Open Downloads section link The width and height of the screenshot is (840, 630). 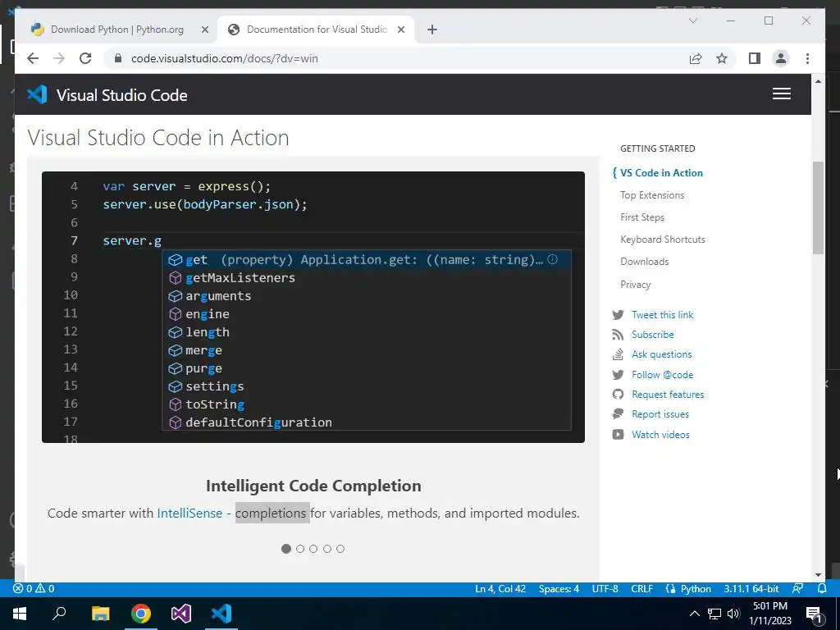(x=644, y=262)
